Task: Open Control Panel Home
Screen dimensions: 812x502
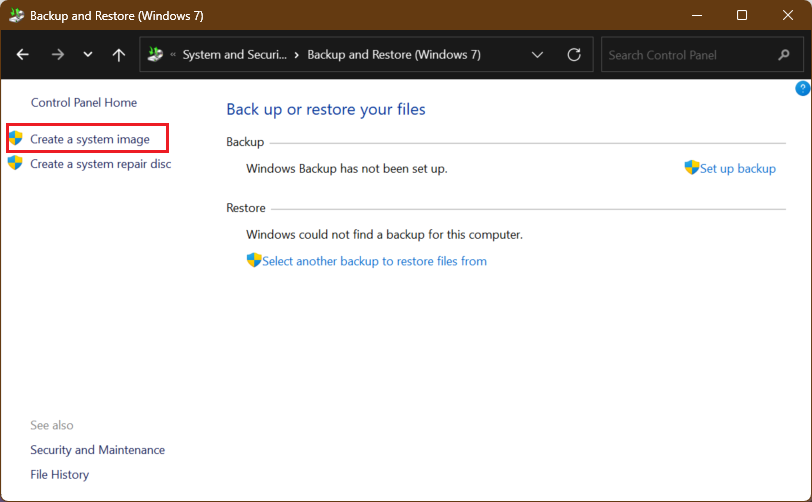Action: tap(84, 103)
